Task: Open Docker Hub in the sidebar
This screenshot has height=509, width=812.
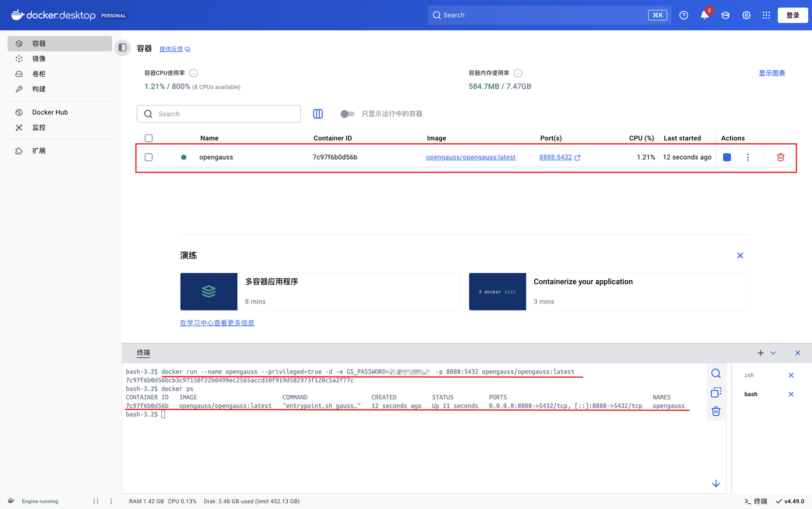Action: point(60,112)
